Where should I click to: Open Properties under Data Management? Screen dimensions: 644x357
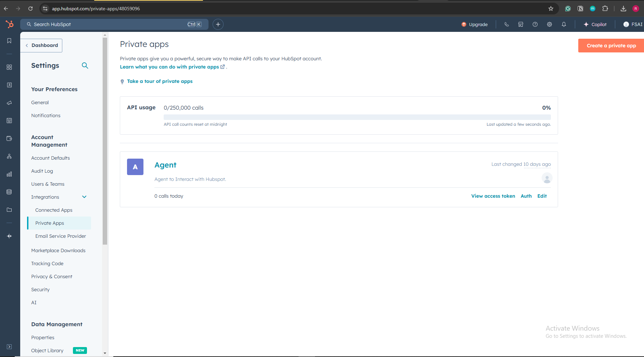43,337
